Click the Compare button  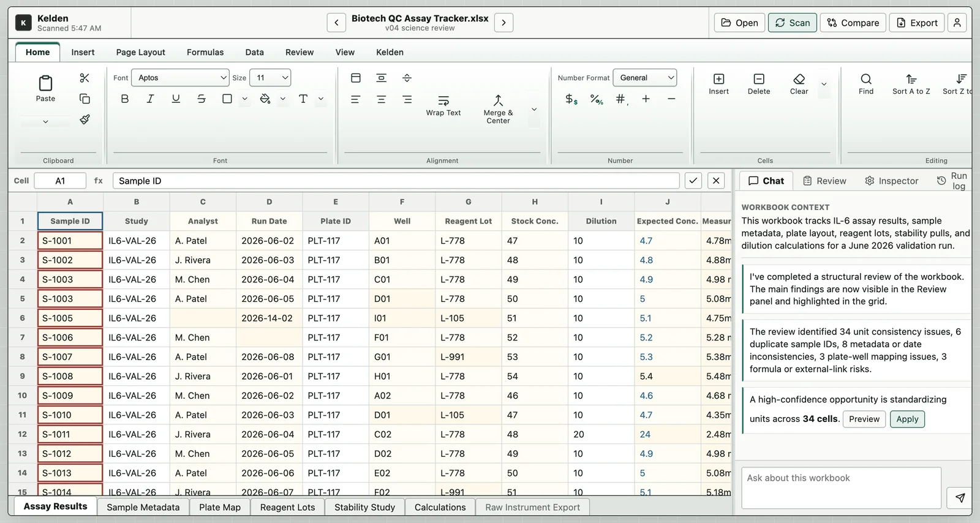(x=853, y=23)
